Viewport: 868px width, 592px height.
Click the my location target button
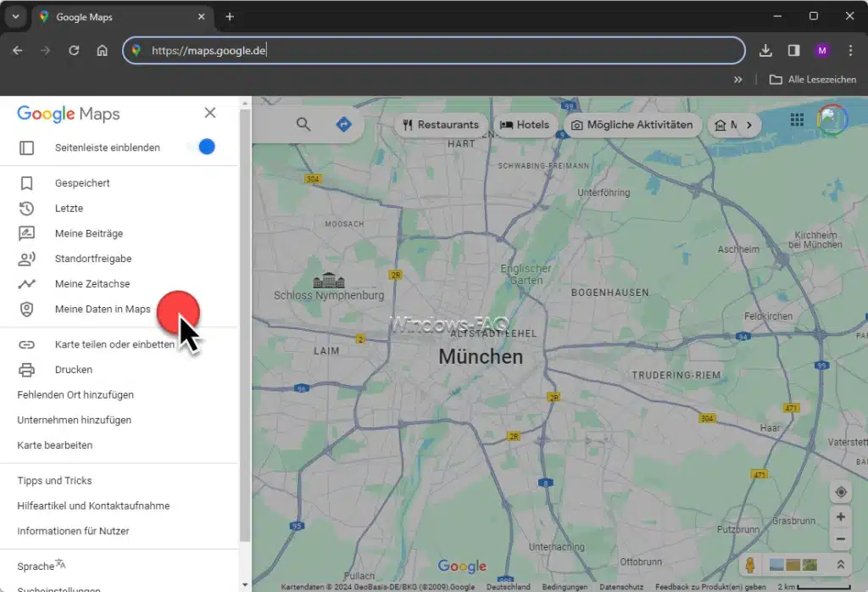coord(841,492)
